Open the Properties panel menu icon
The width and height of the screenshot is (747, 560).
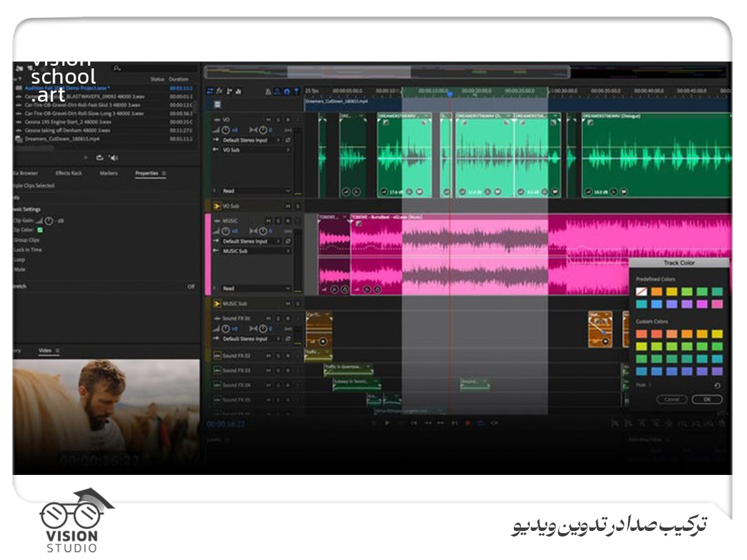(x=164, y=174)
